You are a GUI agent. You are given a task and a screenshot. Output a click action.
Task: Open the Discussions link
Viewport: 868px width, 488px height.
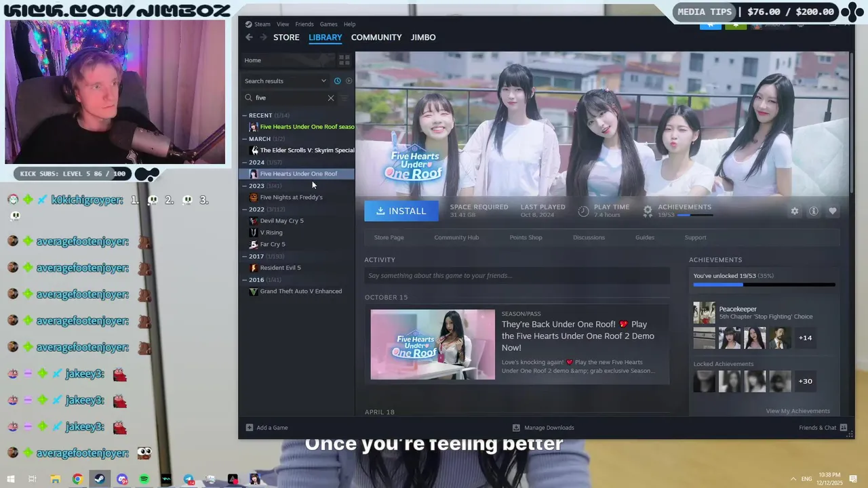589,237
